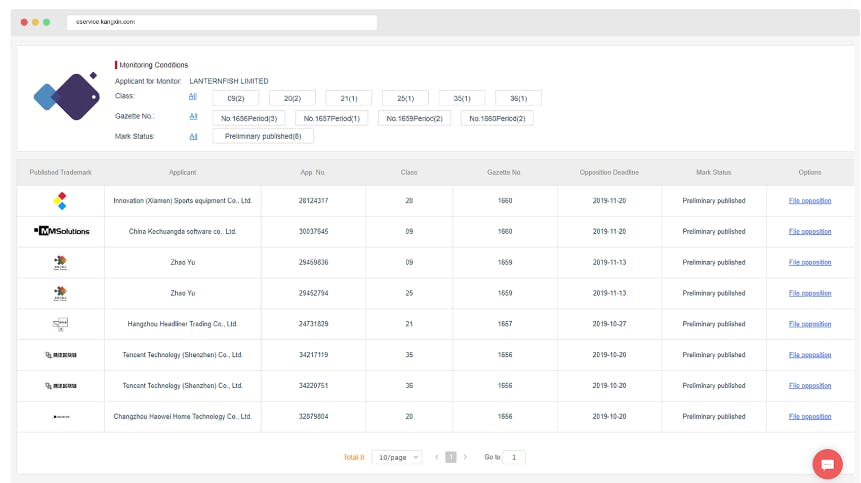Viewport: 861px width, 483px height.
Task: Filter by class 35(1)
Action: [x=462, y=98]
